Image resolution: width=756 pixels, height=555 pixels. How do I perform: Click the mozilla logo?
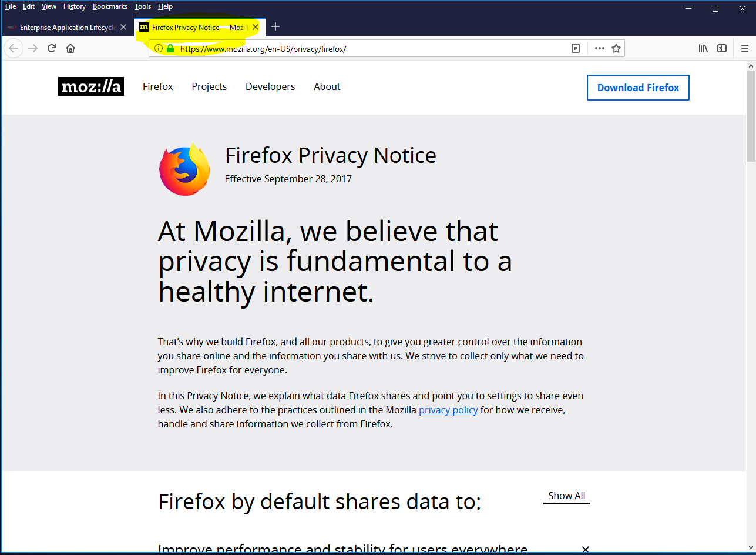[91, 87]
